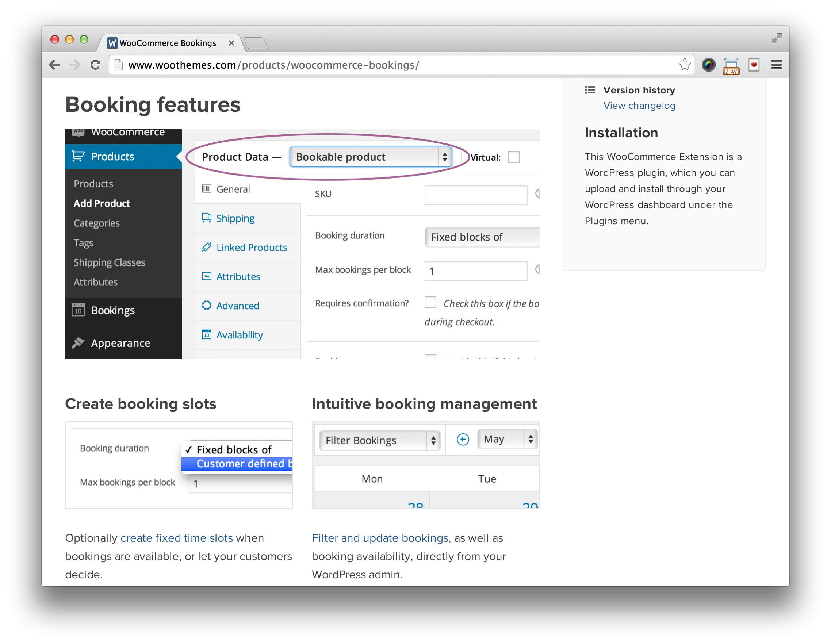Screen dimensions: 831x644
Task: Tick the Enable checkbox below the confirmation option
Action: [430, 359]
